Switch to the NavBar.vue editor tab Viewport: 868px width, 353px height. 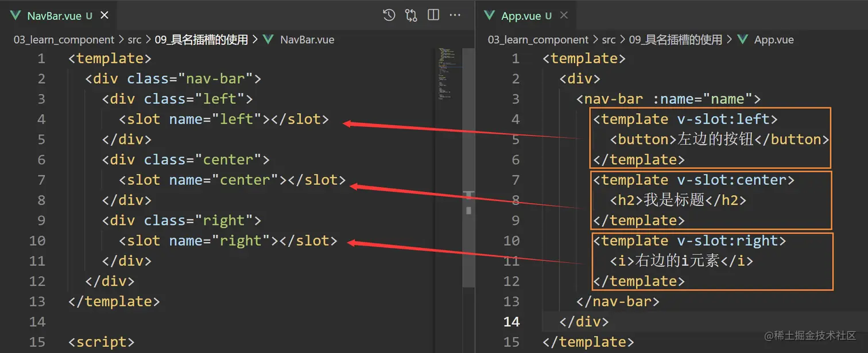point(60,15)
